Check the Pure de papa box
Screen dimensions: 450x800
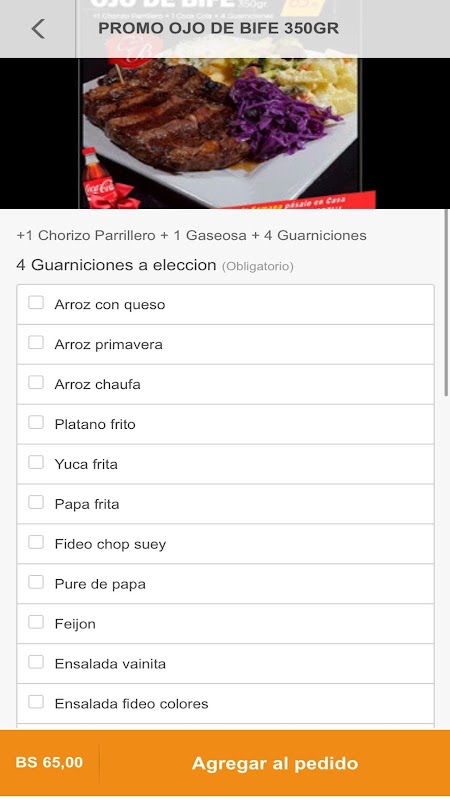click(36, 582)
